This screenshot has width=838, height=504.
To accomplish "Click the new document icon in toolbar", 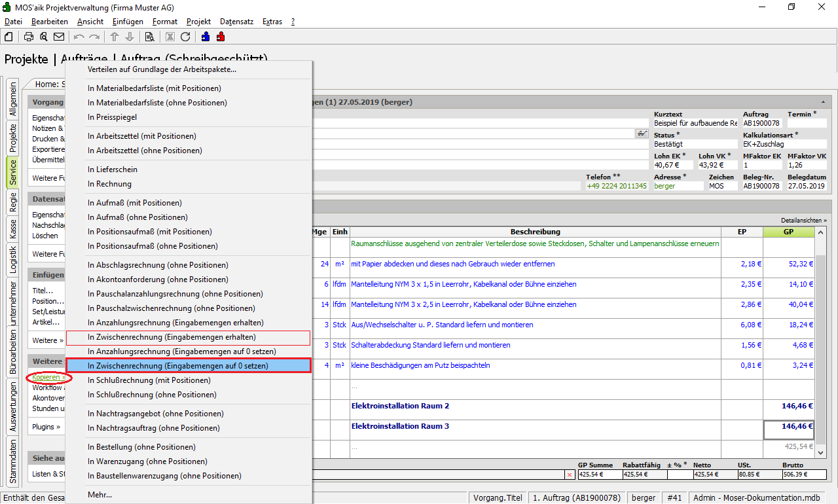I will [x=9, y=37].
